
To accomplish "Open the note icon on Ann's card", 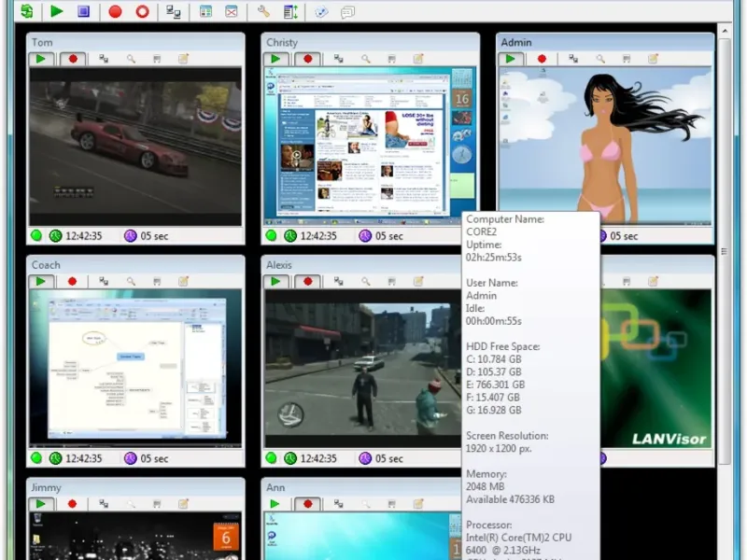I will 418,503.
